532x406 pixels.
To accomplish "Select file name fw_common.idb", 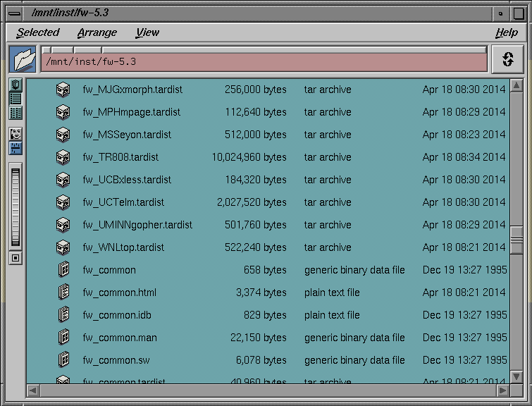I will [117, 315].
